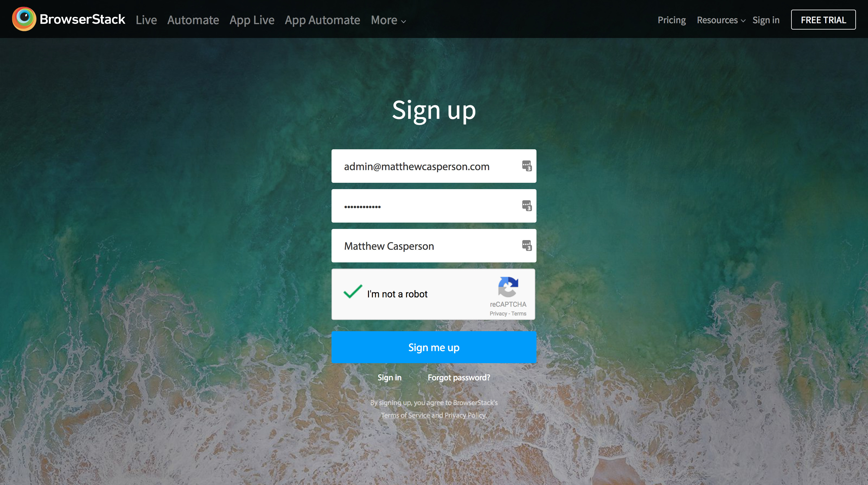Open Terms of Service link

(405, 415)
